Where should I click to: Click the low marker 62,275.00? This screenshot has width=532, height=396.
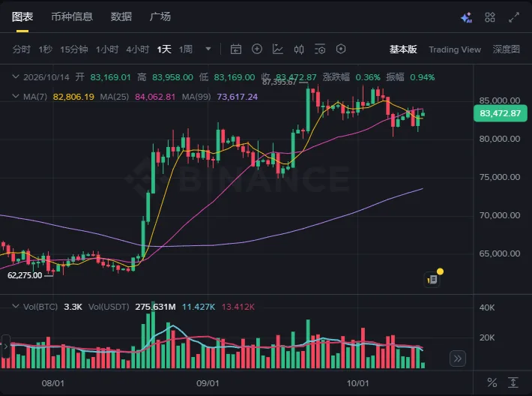25,275
